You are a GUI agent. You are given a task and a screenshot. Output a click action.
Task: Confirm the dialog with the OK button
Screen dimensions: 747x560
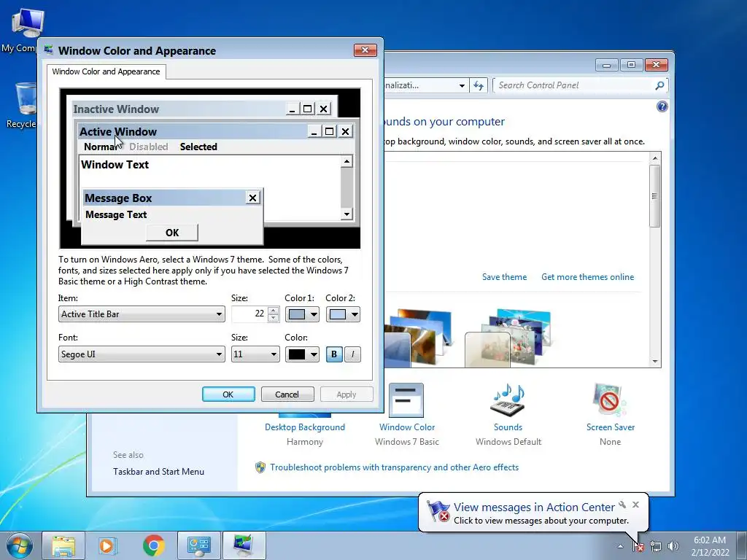point(228,394)
